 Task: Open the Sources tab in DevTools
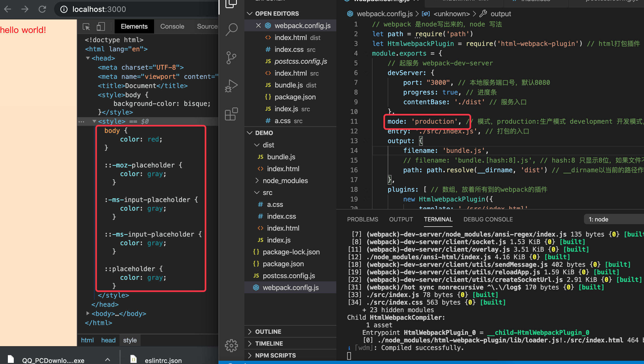click(207, 26)
